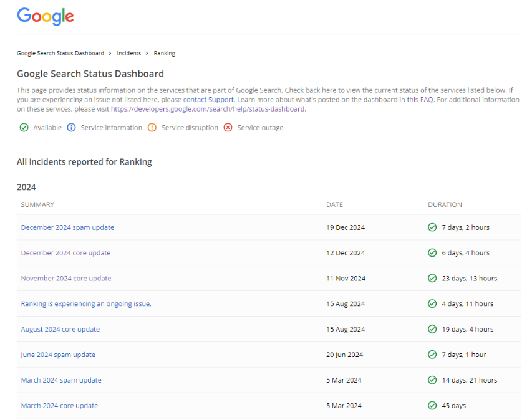Click the green Available legend icon
Image resolution: width=527 pixels, height=420 pixels.
coord(24,128)
